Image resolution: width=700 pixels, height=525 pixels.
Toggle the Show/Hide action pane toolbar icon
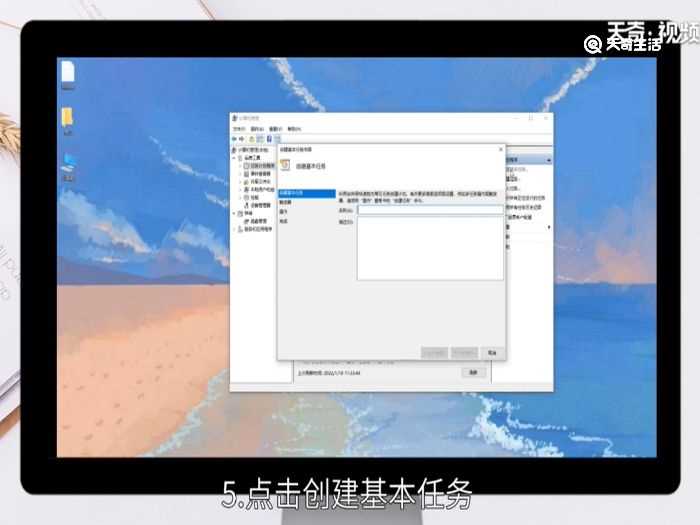coord(277,139)
